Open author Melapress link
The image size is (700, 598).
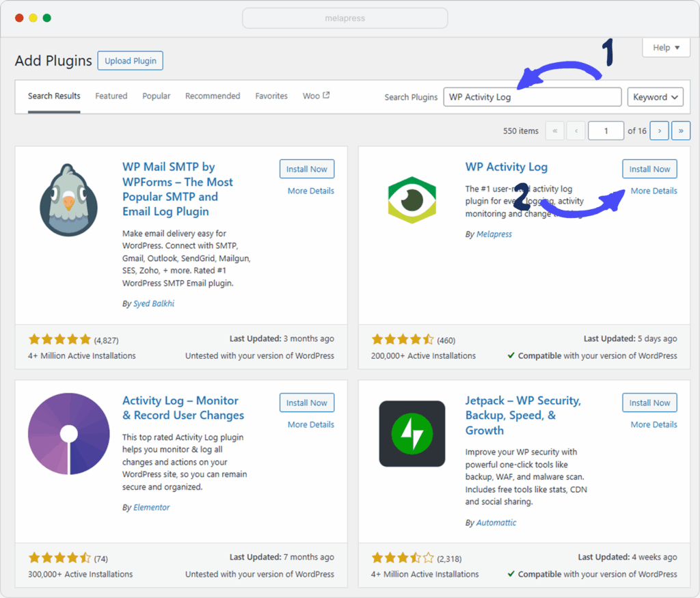click(494, 234)
